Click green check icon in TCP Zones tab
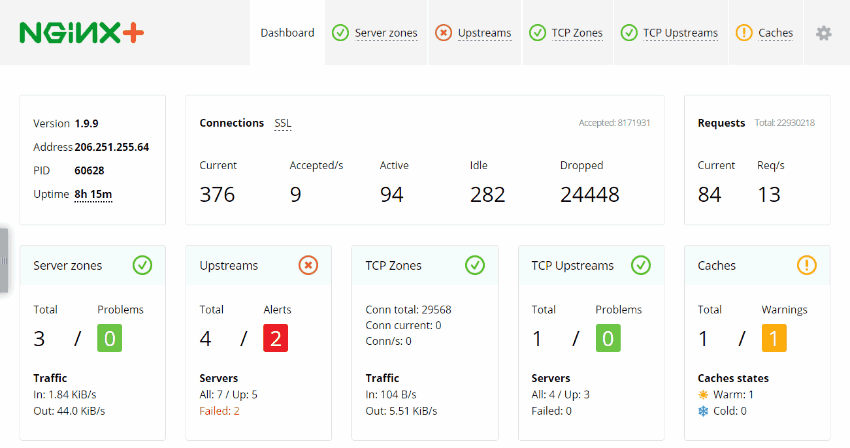The width and height of the screenshot is (850, 448). tap(537, 33)
